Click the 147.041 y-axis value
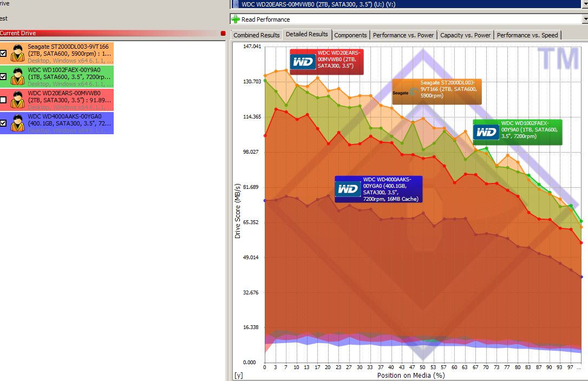 [x=252, y=46]
